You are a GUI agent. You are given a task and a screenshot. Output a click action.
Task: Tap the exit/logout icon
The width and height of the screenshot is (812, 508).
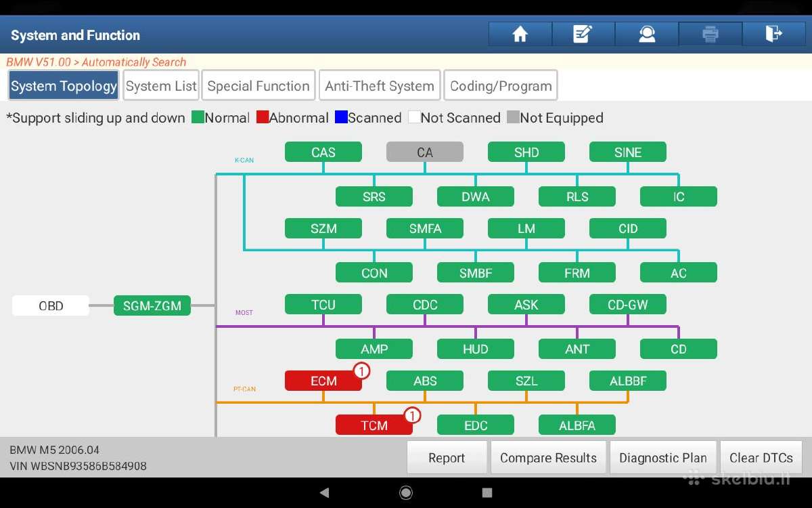773,34
